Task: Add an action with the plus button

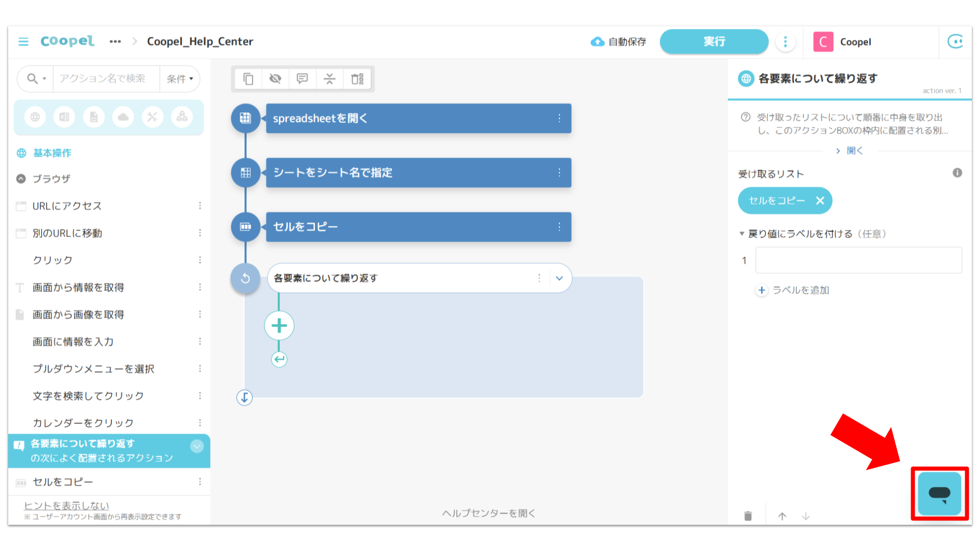Action: pos(279,325)
